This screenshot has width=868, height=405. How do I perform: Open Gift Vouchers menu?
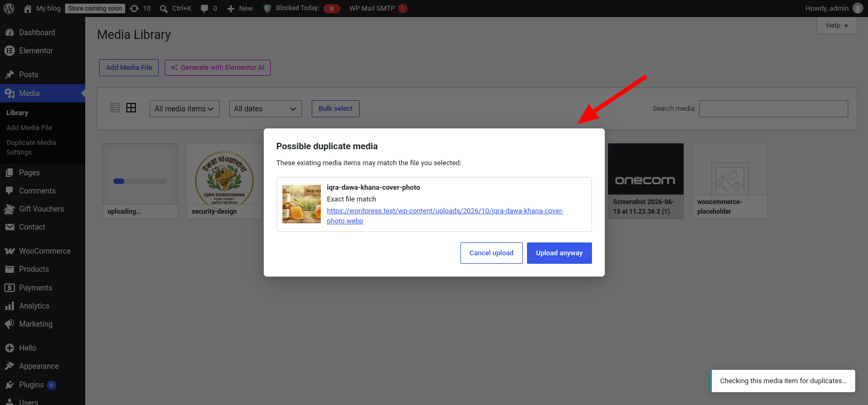point(43,209)
